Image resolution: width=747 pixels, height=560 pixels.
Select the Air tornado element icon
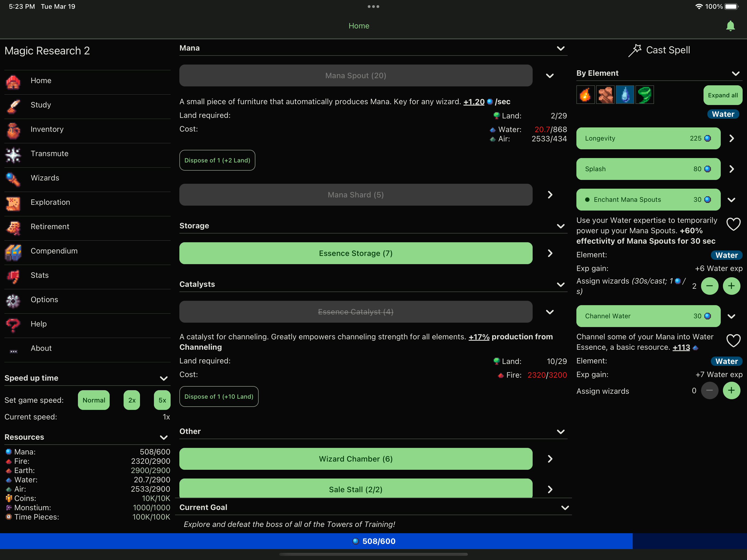644,95
